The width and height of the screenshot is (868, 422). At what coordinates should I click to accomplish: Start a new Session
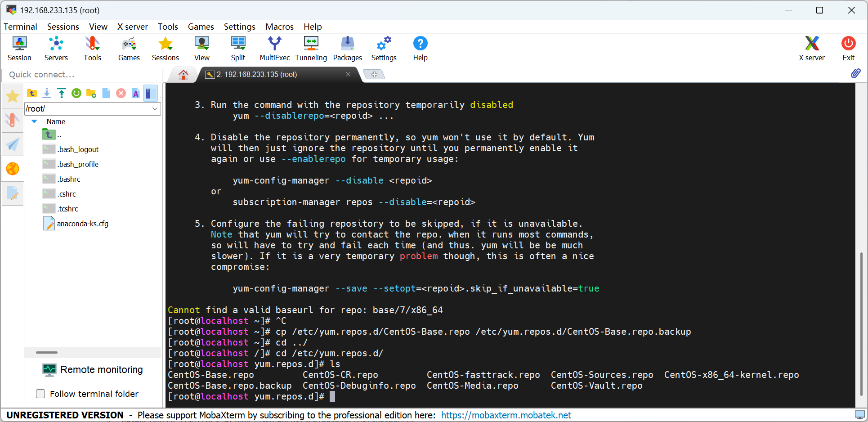click(19, 48)
